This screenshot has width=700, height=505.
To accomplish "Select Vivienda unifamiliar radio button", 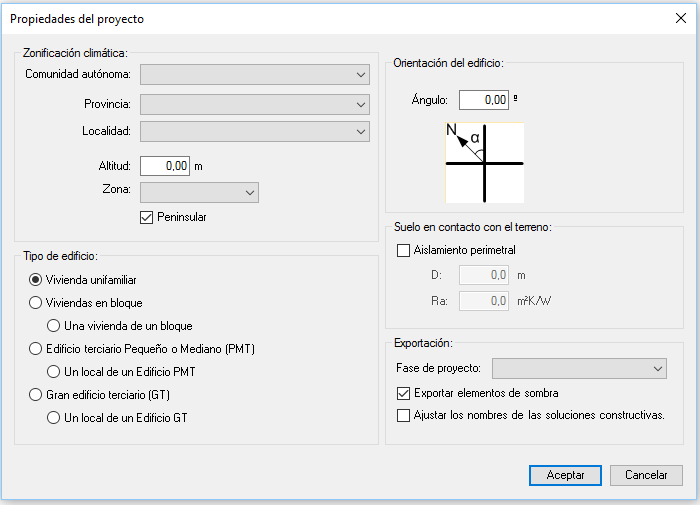I will [x=37, y=280].
